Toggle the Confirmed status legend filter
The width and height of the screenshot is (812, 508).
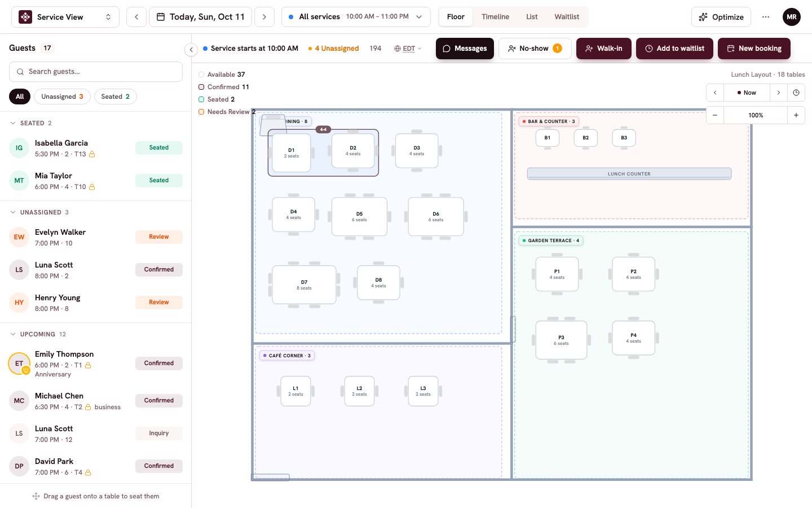pos(224,87)
